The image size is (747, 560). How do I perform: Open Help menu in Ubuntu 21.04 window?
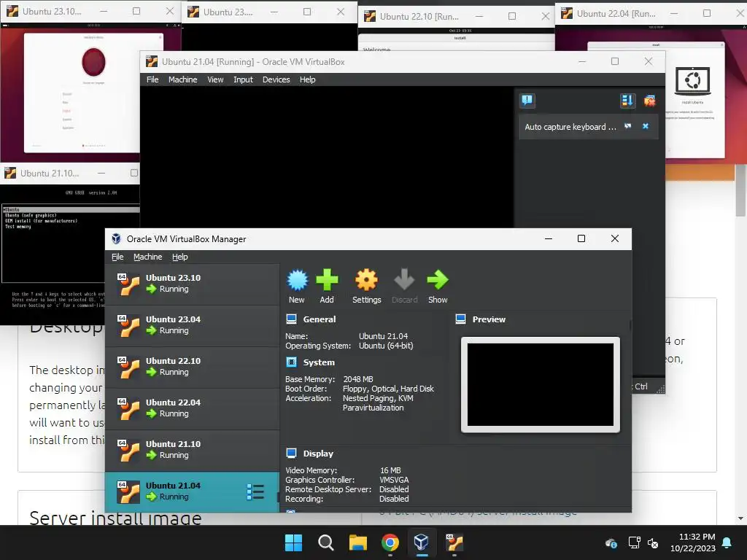pyautogui.click(x=307, y=79)
